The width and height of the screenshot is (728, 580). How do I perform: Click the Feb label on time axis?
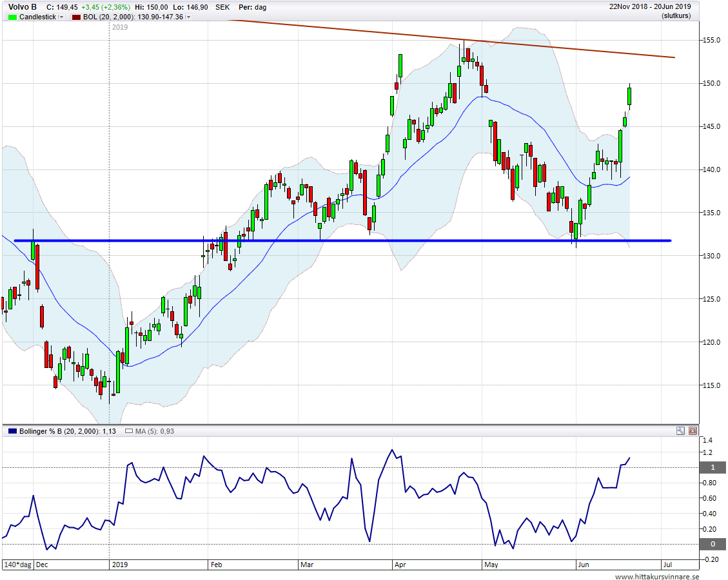(x=217, y=565)
